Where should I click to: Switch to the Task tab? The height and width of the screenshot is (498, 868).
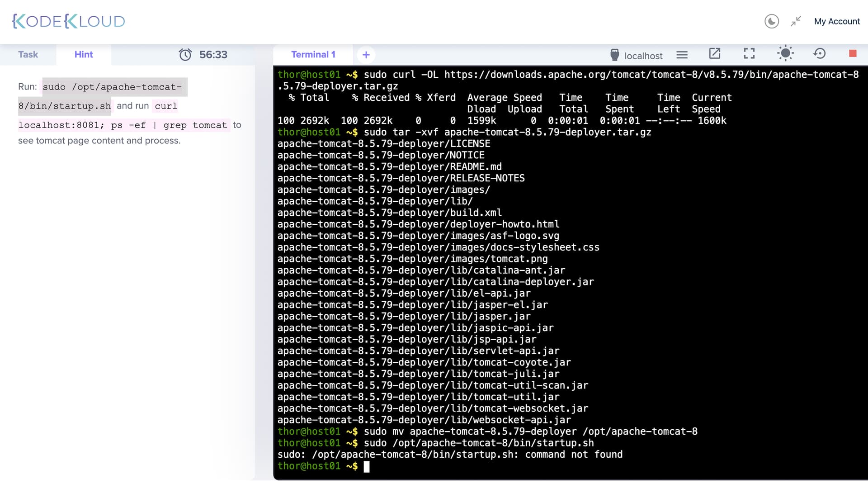pos(28,54)
